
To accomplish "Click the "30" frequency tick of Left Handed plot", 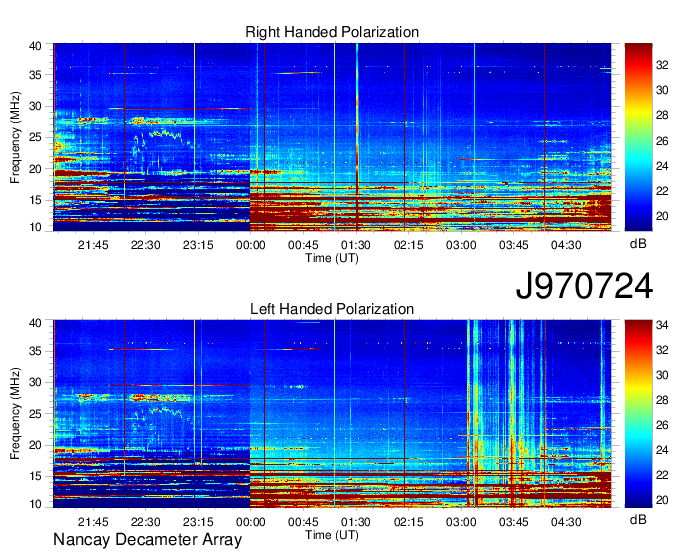I will pos(35,382).
